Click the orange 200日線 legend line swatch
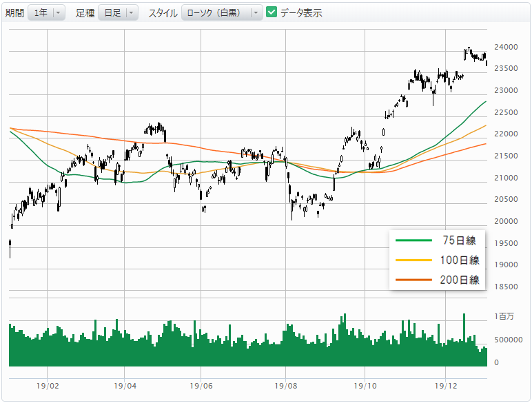Image resolution: width=532 pixels, height=403 pixels. [413, 280]
